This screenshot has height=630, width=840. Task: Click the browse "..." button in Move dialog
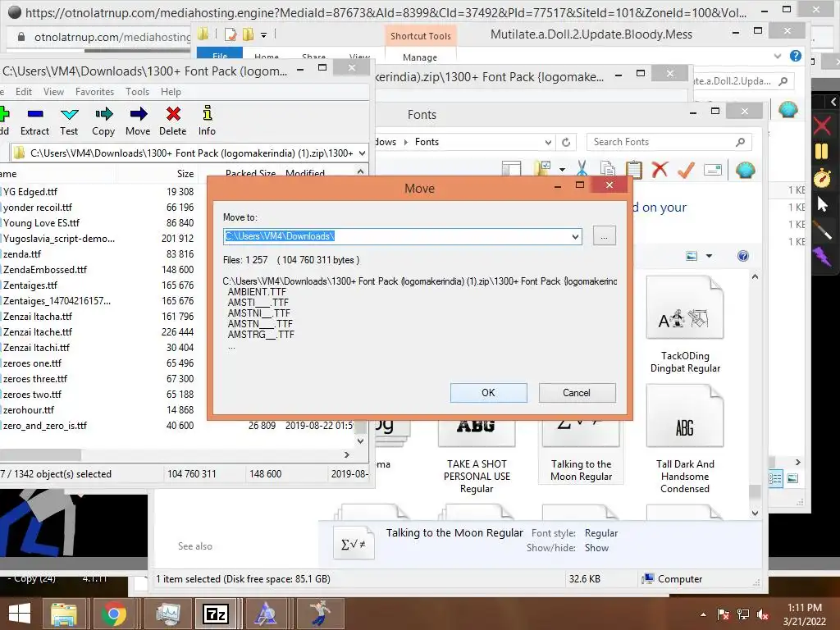(605, 236)
